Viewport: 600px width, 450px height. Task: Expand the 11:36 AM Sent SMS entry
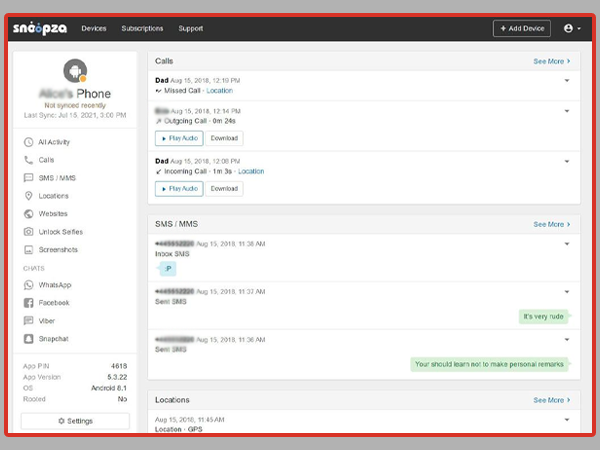pyautogui.click(x=567, y=340)
